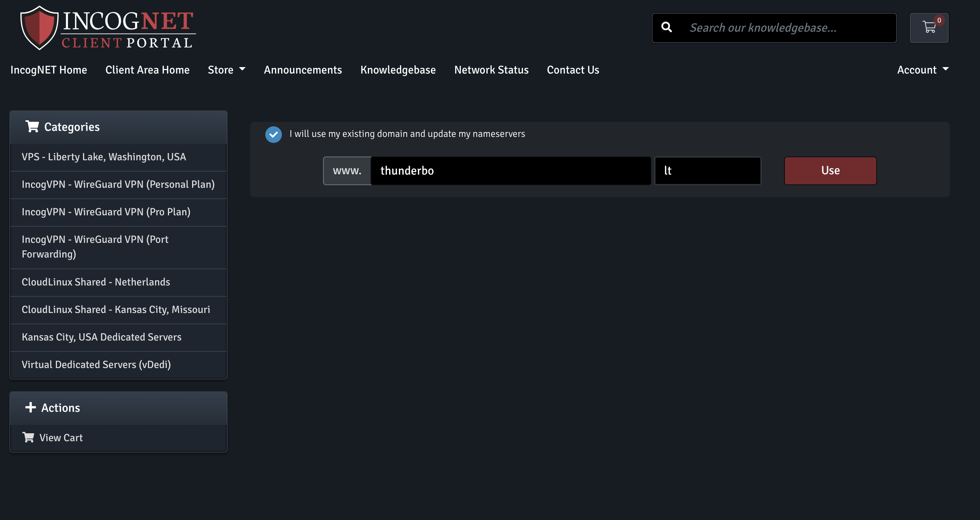Open the Announcements page

coord(303,70)
